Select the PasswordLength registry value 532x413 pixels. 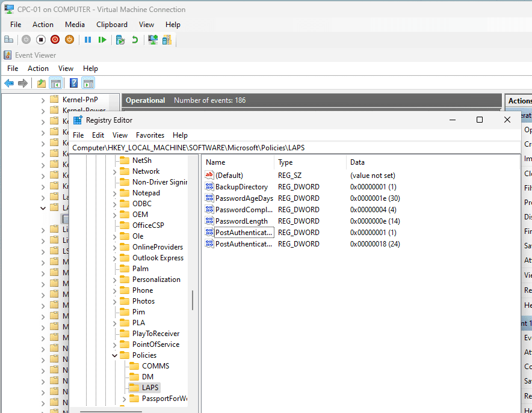[x=242, y=221]
